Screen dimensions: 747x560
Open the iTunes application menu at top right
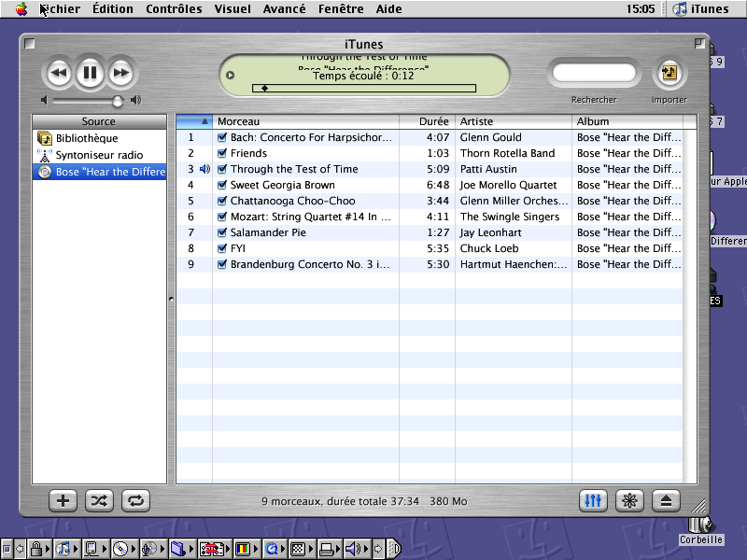pyautogui.click(x=700, y=8)
